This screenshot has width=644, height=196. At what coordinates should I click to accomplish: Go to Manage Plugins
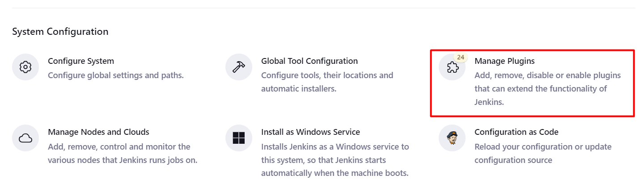tap(504, 61)
